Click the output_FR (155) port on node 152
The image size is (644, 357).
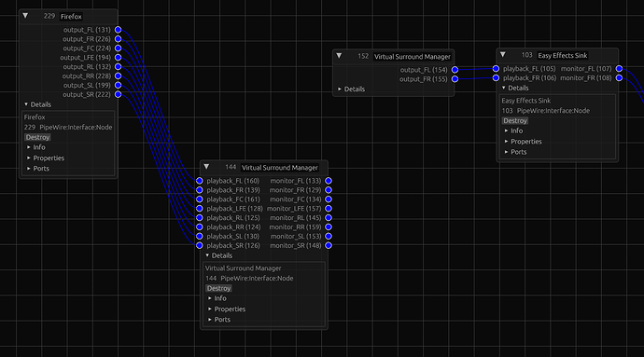click(455, 79)
